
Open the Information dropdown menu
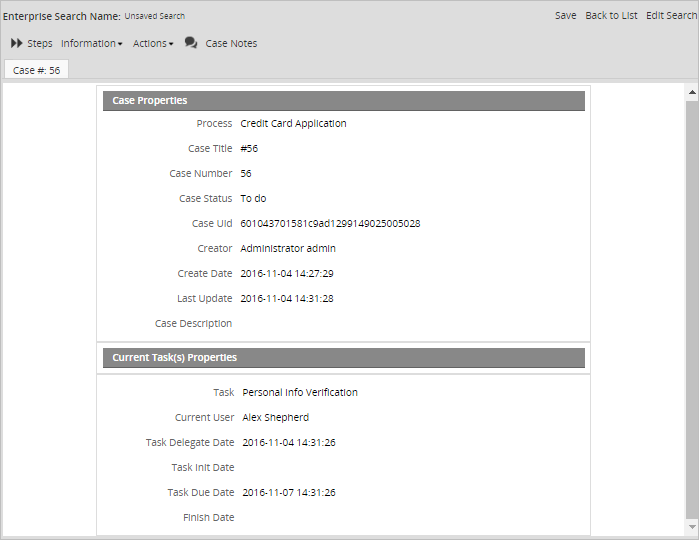click(x=91, y=44)
